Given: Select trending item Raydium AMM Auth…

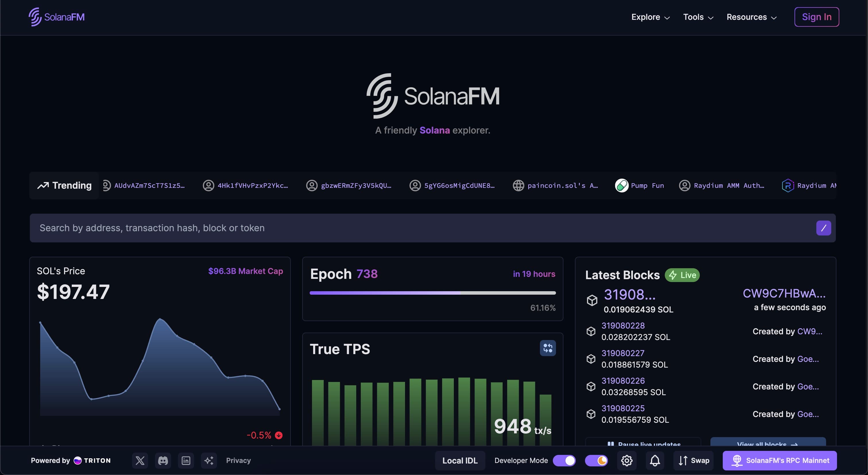Looking at the screenshot, I should [x=722, y=186].
